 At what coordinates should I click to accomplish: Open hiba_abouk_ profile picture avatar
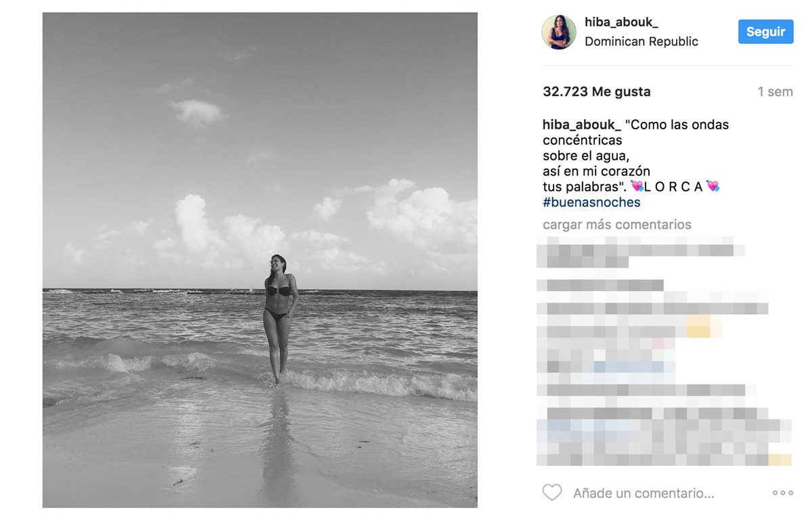559,32
